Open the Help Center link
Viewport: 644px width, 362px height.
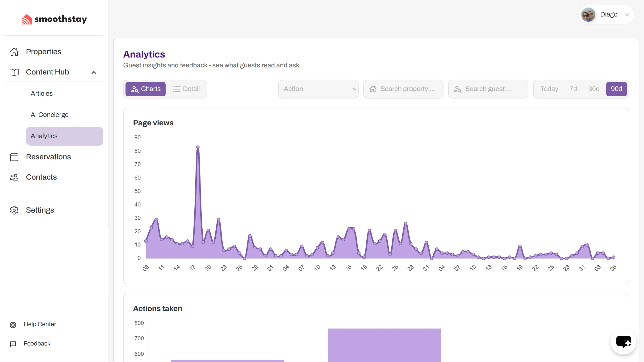pos(40,324)
